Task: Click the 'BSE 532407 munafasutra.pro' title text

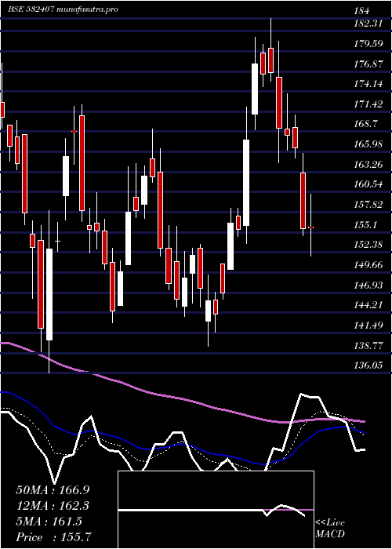Action: 63,9
